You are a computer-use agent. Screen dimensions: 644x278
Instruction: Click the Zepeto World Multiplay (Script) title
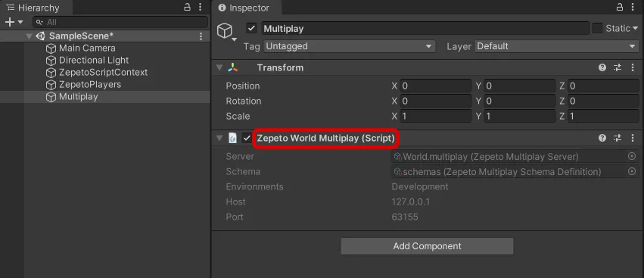[325, 138]
